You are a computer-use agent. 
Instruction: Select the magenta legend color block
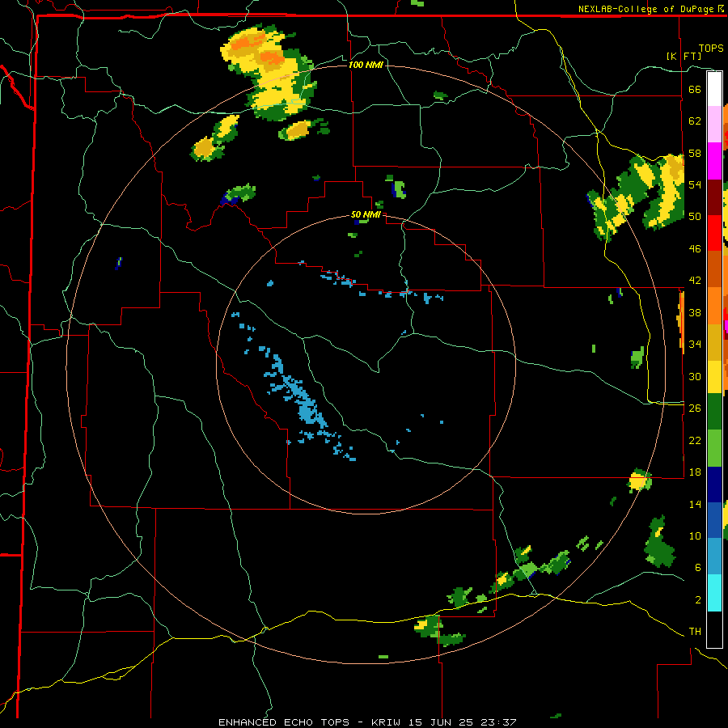click(x=714, y=161)
